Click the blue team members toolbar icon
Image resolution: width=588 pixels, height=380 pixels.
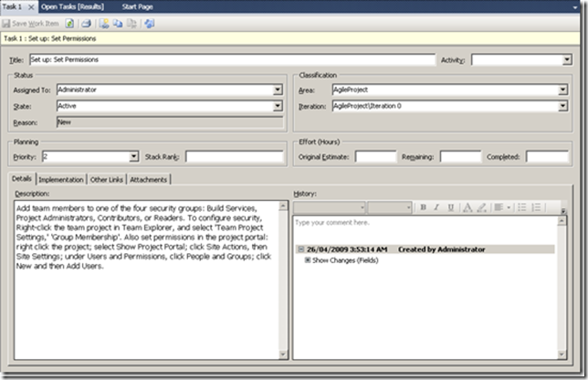150,24
